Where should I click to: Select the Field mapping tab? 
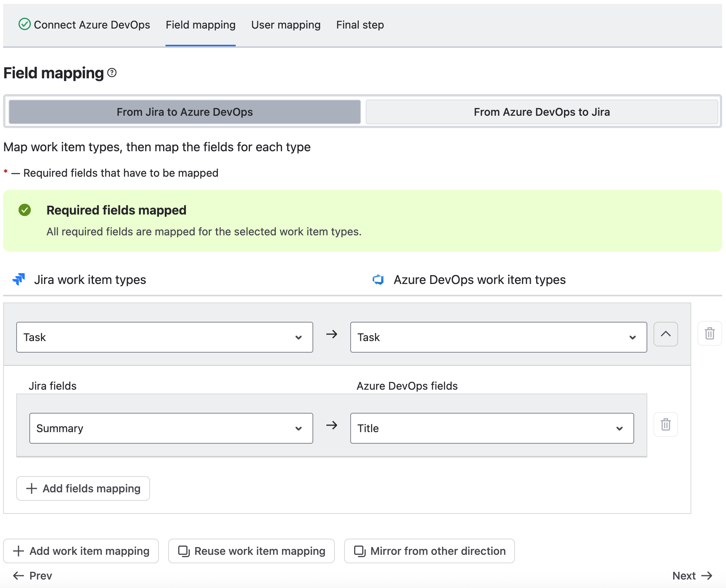pyautogui.click(x=201, y=25)
